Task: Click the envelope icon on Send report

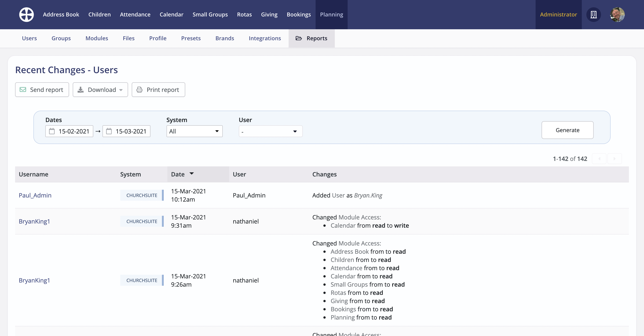Action: (x=23, y=90)
